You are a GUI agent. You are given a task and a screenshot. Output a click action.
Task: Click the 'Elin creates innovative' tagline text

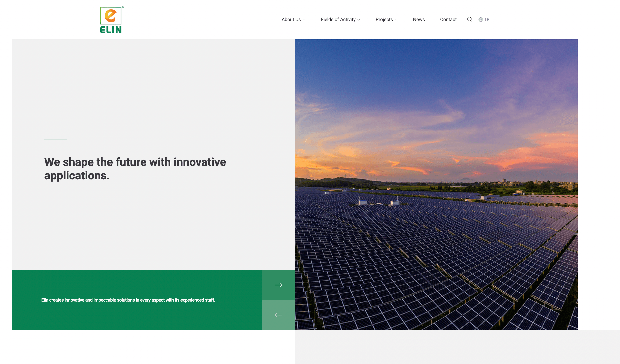(x=128, y=300)
